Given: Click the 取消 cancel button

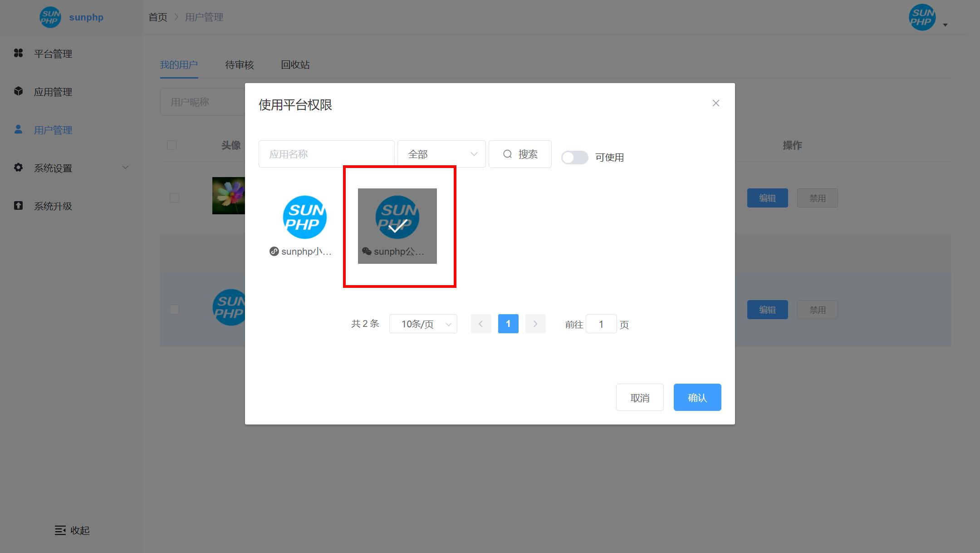Looking at the screenshot, I should [640, 397].
